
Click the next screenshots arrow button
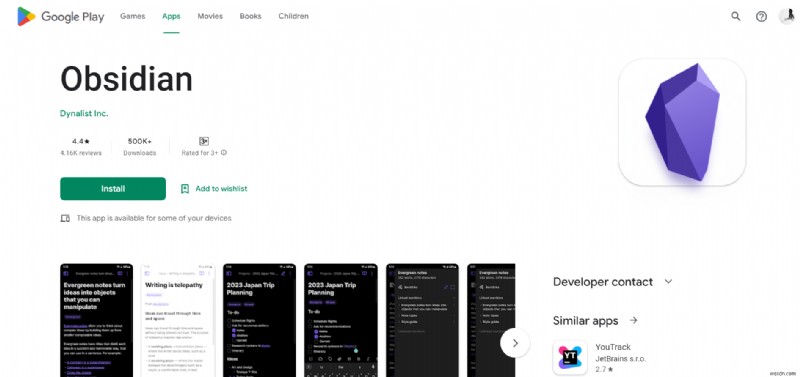click(x=515, y=343)
